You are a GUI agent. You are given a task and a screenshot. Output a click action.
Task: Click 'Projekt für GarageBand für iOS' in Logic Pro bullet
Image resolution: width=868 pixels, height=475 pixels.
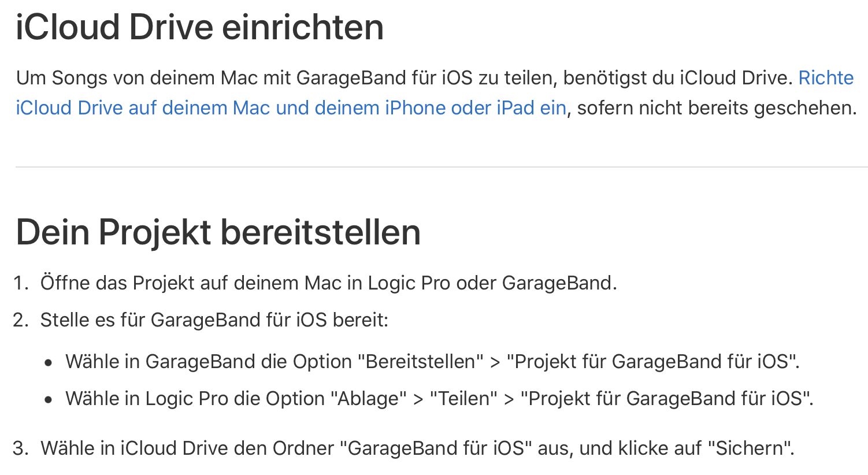click(665, 399)
